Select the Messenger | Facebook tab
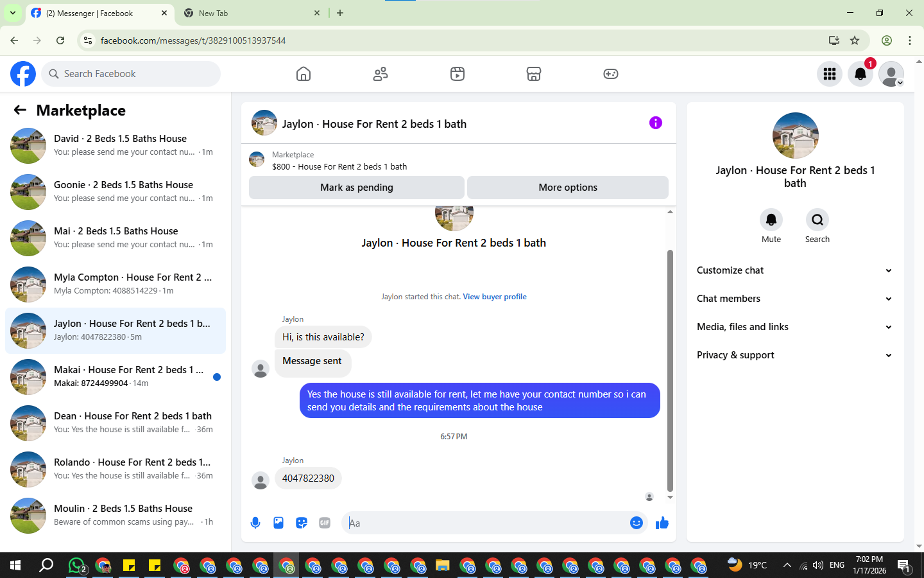 [100, 13]
